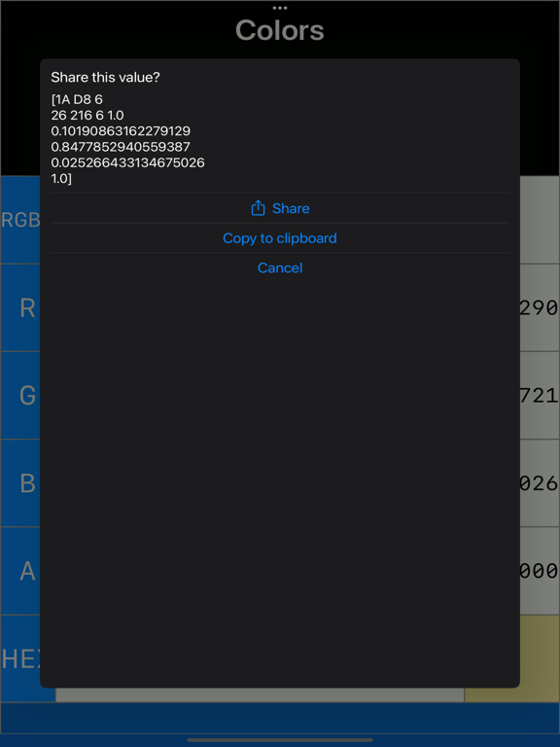Choose the Share text option
560x747 pixels.
291,208
